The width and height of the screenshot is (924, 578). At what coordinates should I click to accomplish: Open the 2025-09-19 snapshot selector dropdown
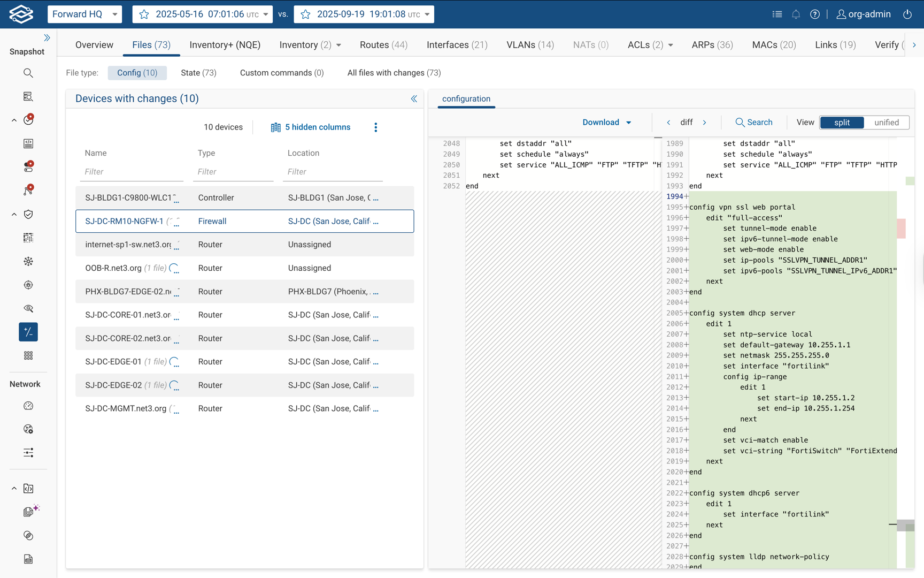click(364, 14)
